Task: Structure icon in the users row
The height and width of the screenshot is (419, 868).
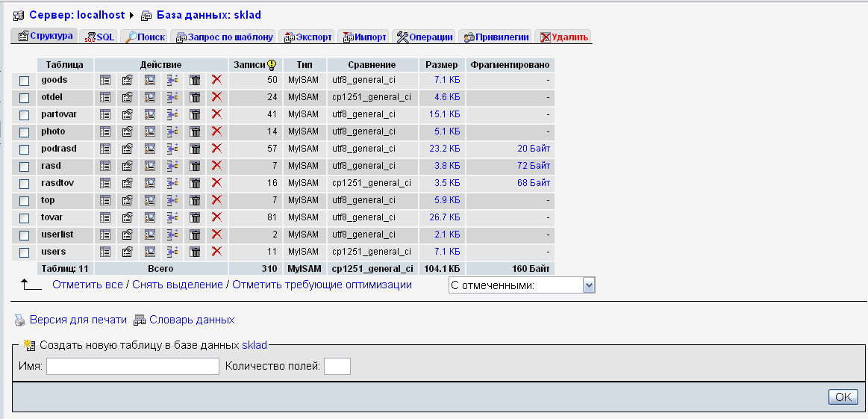Action: (128, 252)
